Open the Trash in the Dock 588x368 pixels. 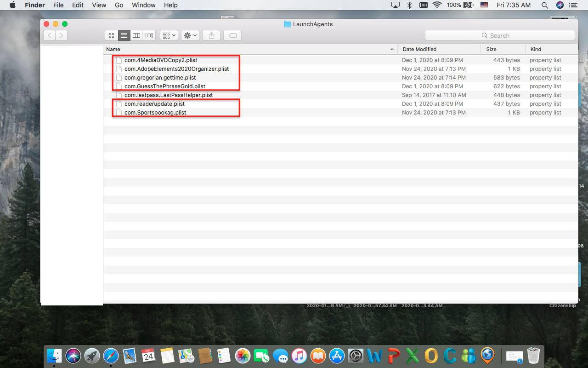[533, 356]
